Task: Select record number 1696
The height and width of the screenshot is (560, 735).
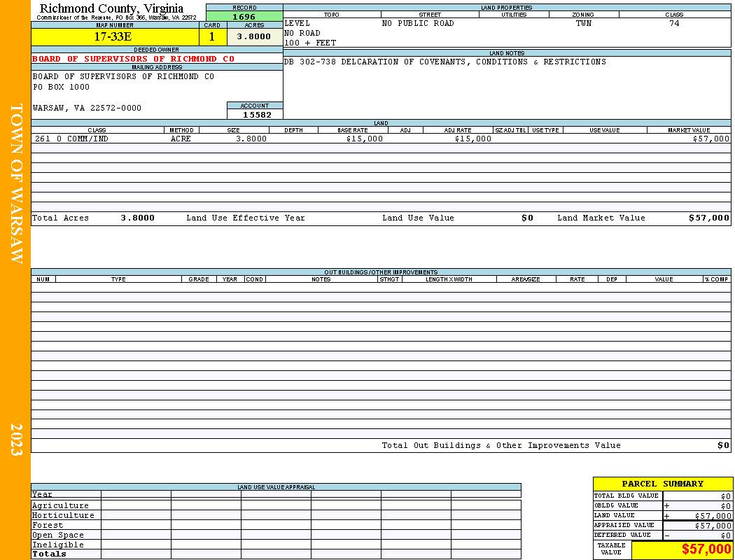Action: tap(244, 17)
